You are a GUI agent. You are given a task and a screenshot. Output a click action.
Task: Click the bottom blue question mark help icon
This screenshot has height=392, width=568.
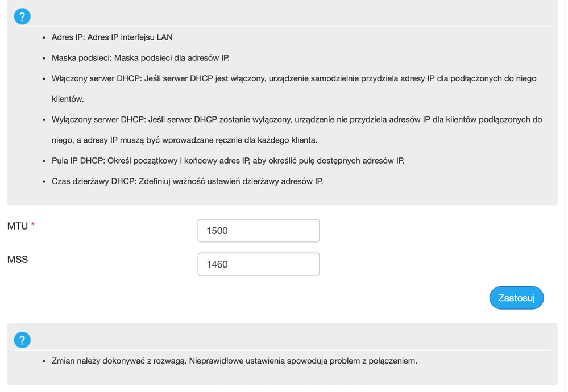click(22, 340)
